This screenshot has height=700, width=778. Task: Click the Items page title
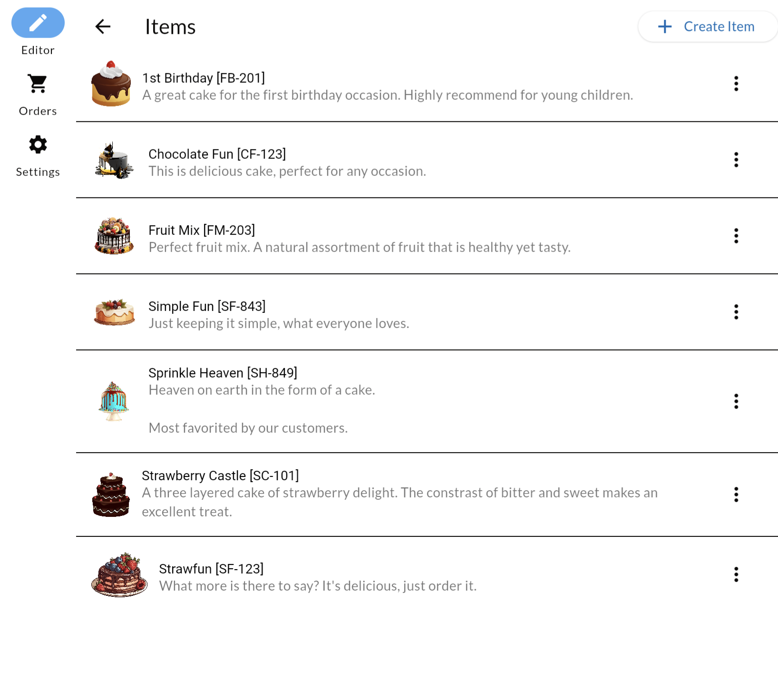[170, 27]
